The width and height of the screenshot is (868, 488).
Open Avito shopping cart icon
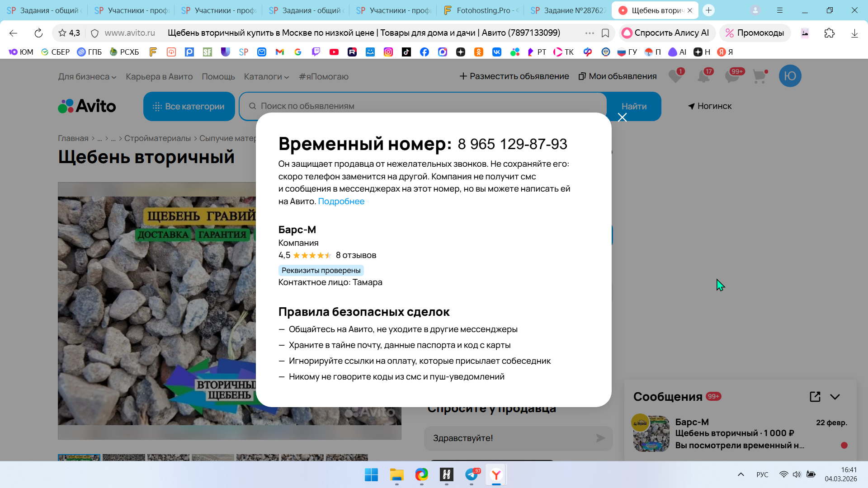click(x=759, y=76)
